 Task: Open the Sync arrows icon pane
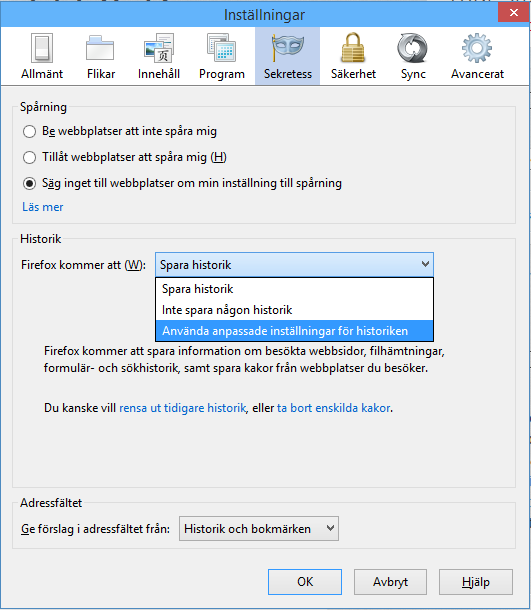(x=413, y=56)
